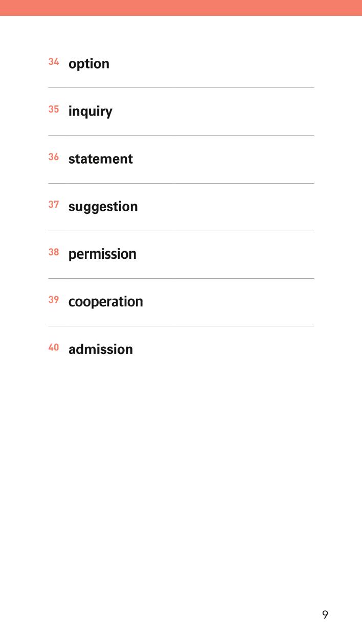Select the word "permission"
This screenshot has width=362, height=644.
(x=102, y=255)
